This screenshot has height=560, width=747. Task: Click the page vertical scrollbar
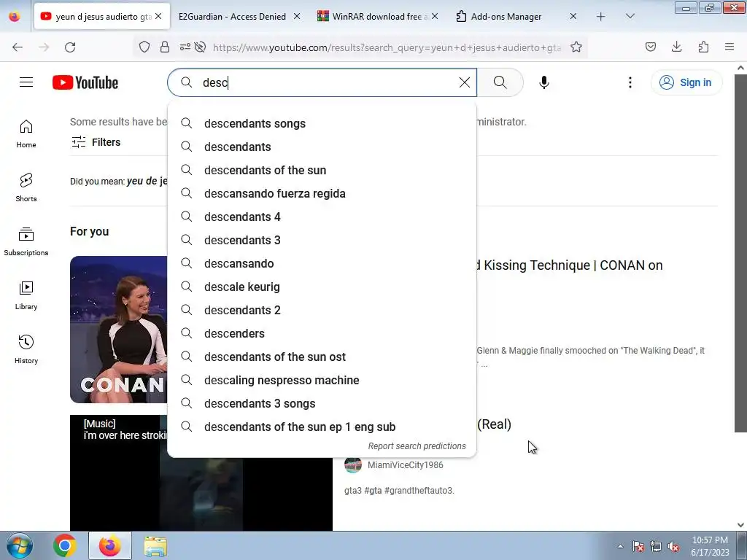pyautogui.click(x=740, y=252)
